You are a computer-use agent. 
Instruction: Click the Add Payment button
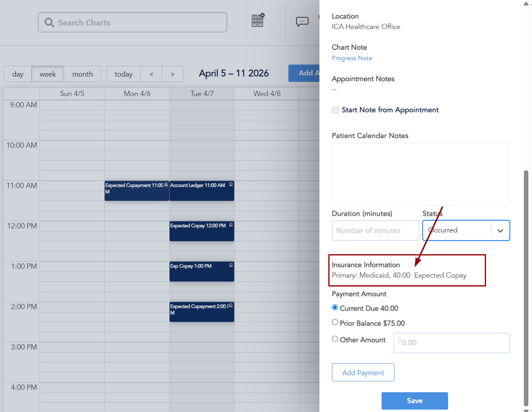[363, 372]
